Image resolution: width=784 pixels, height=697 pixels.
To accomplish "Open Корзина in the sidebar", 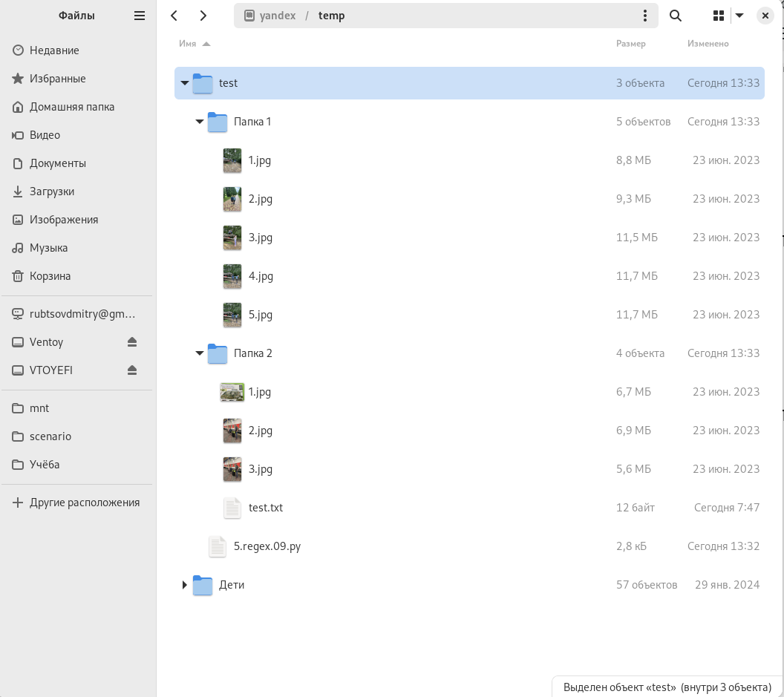I will click(x=50, y=276).
